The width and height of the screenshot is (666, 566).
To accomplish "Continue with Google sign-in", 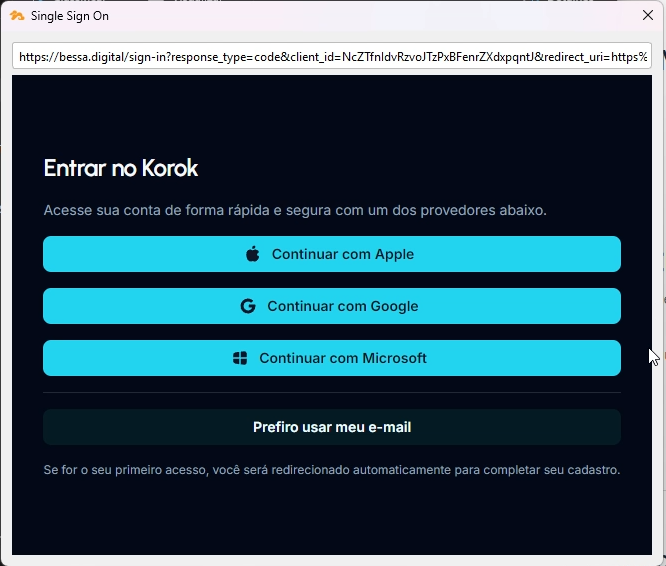I will pyautogui.click(x=332, y=306).
